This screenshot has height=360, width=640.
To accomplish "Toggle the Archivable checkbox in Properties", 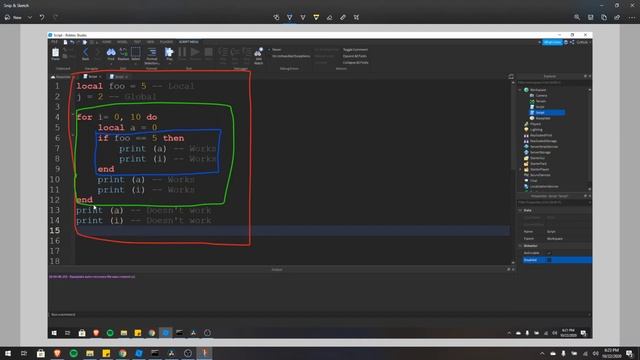I will tap(549, 253).
